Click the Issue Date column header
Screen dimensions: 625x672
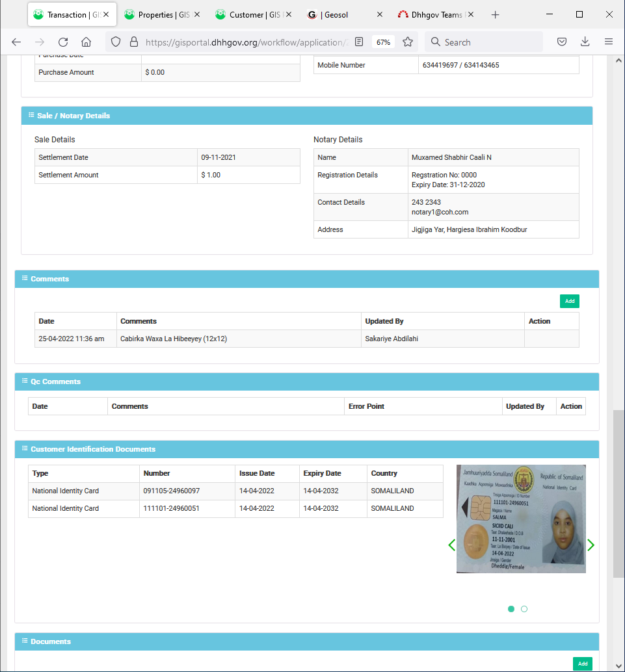coord(257,473)
